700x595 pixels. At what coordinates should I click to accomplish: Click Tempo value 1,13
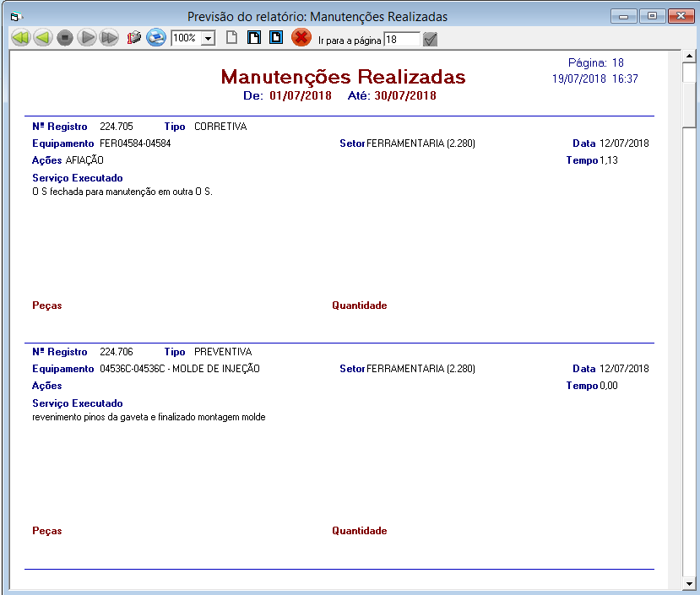click(x=609, y=160)
